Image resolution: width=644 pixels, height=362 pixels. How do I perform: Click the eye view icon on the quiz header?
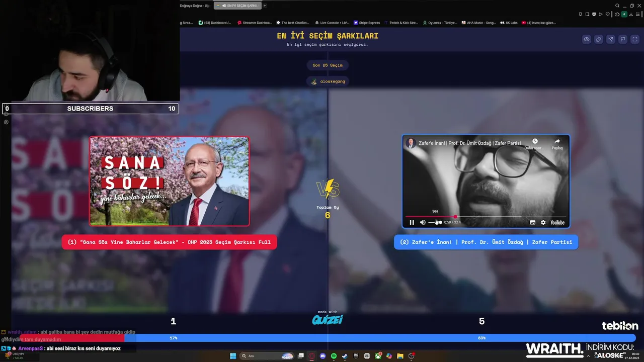click(586, 39)
